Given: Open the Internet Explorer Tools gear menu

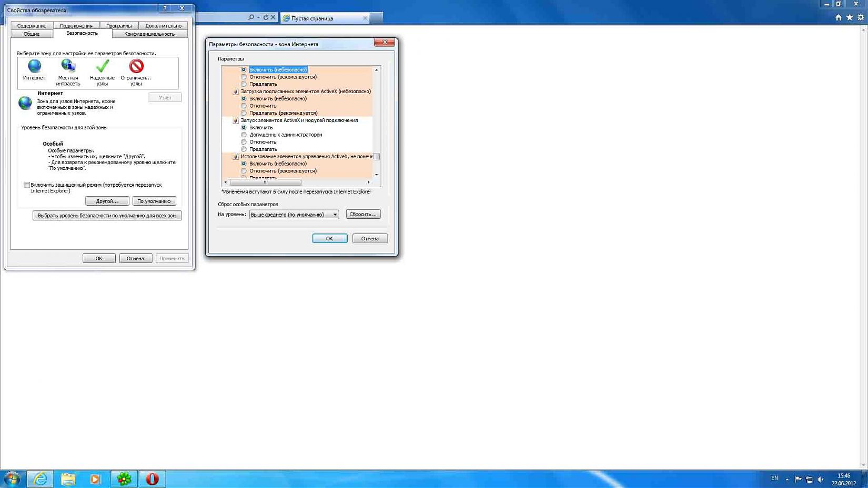Looking at the screenshot, I should pos(861,17).
